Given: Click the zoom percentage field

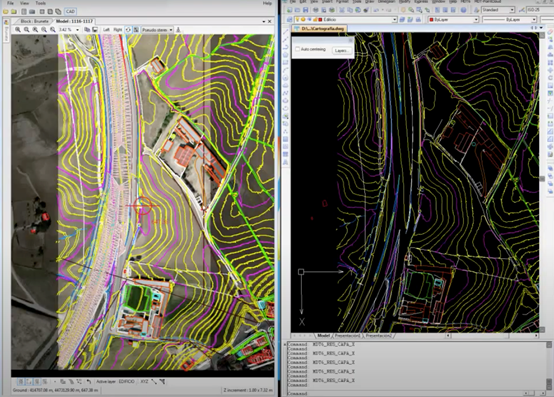Looking at the screenshot, I should coord(69,30).
